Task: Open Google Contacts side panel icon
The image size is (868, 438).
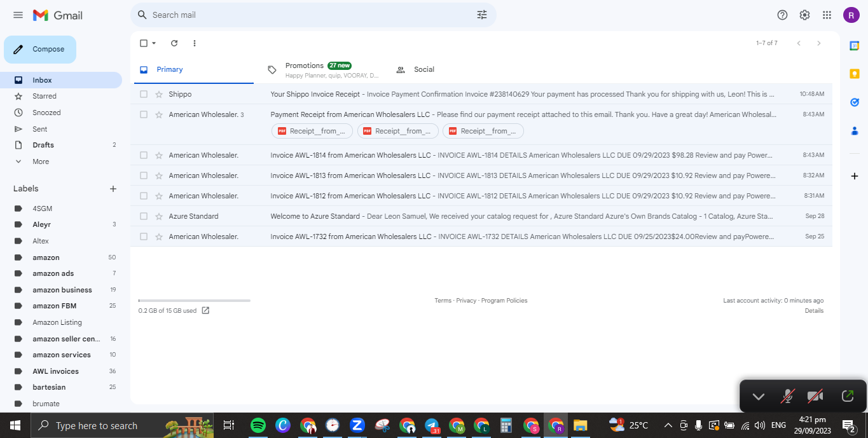Action: 855,130
